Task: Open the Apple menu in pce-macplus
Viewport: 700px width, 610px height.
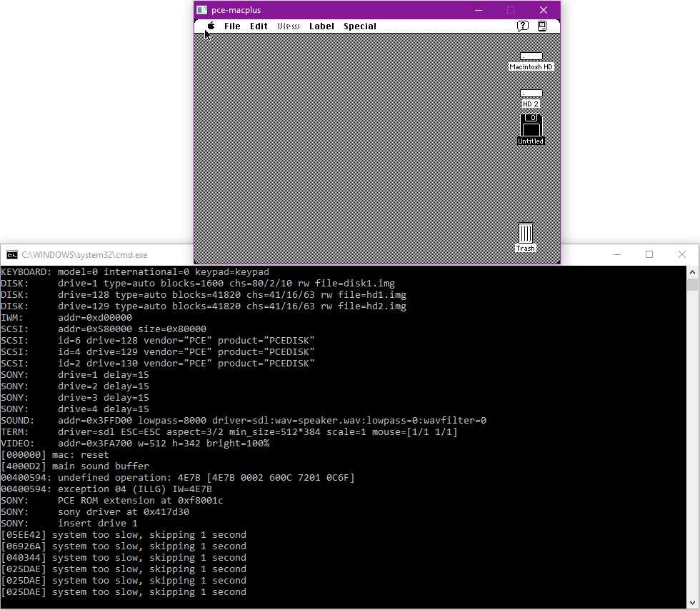Action: (x=211, y=26)
